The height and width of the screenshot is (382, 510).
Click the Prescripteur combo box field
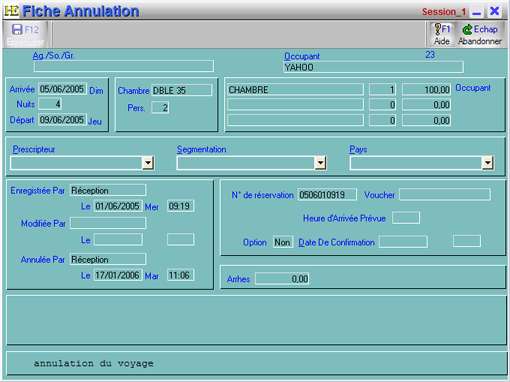pos(82,163)
